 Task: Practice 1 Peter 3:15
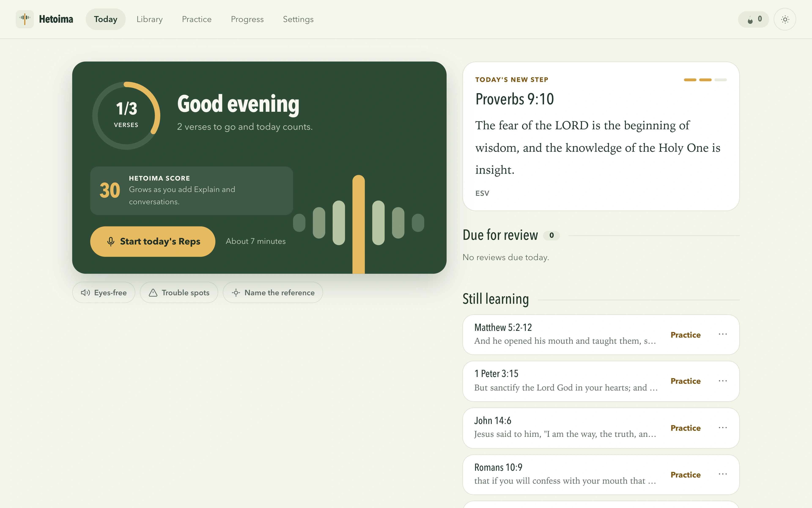point(686,381)
